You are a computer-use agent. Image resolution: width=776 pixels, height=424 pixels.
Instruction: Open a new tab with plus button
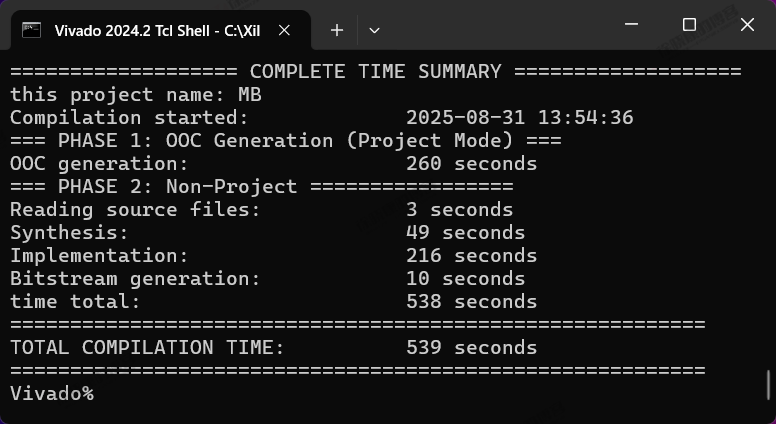point(337,30)
